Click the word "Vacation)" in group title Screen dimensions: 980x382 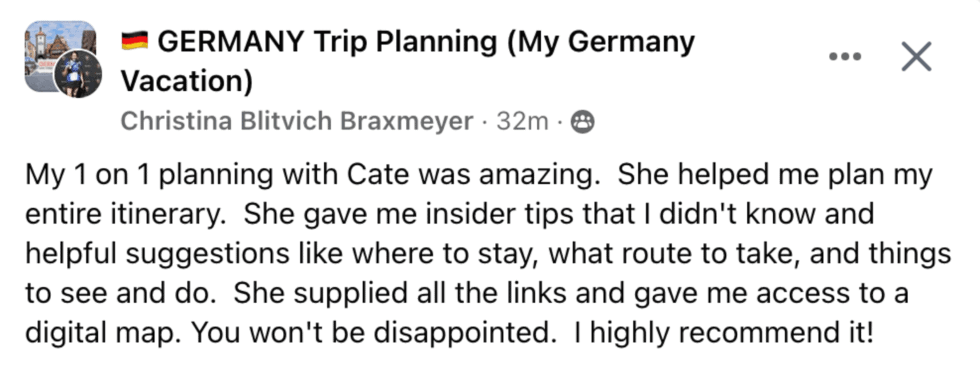click(x=186, y=82)
